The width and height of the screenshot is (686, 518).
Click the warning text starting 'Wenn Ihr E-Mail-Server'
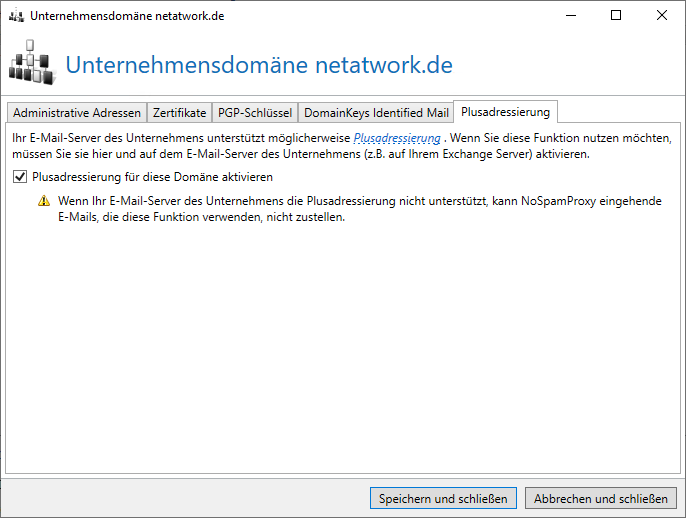[x=360, y=209]
